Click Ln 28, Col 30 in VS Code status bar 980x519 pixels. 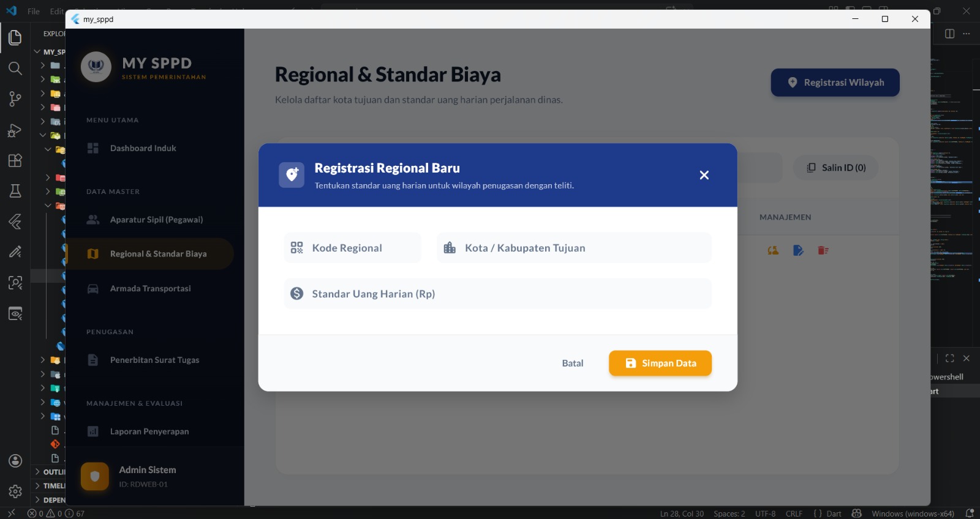[x=682, y=513]
